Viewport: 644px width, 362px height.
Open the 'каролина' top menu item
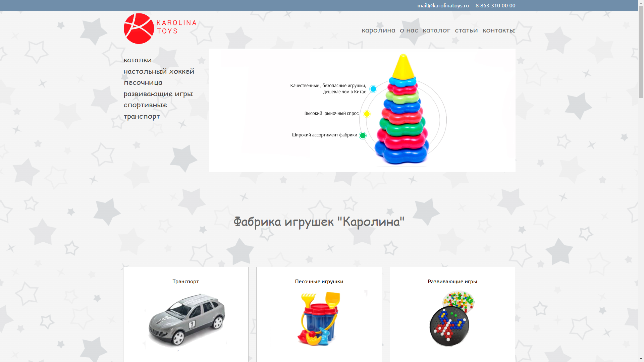[x=378, y=30]
